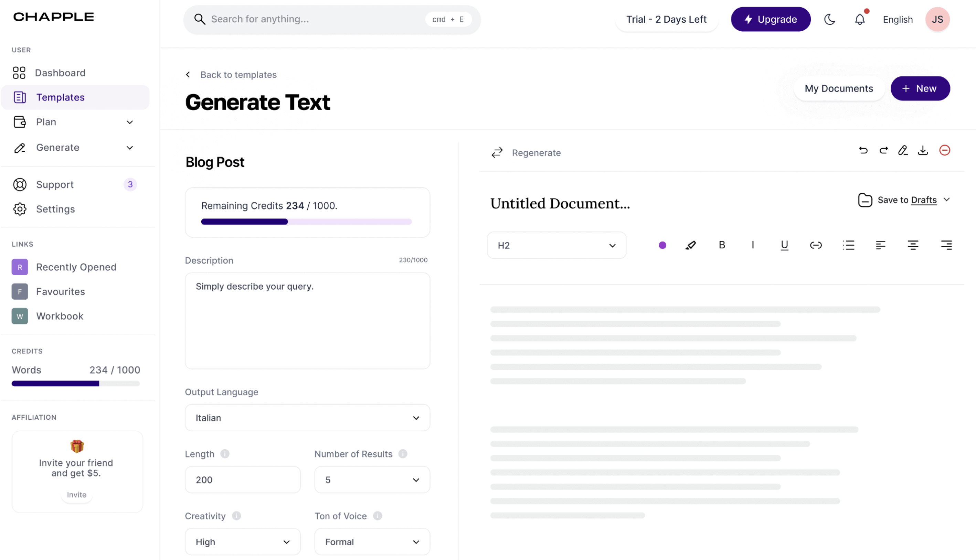Toggle dark mode moon icon
The image size is (976, 560).
(829, 19)
